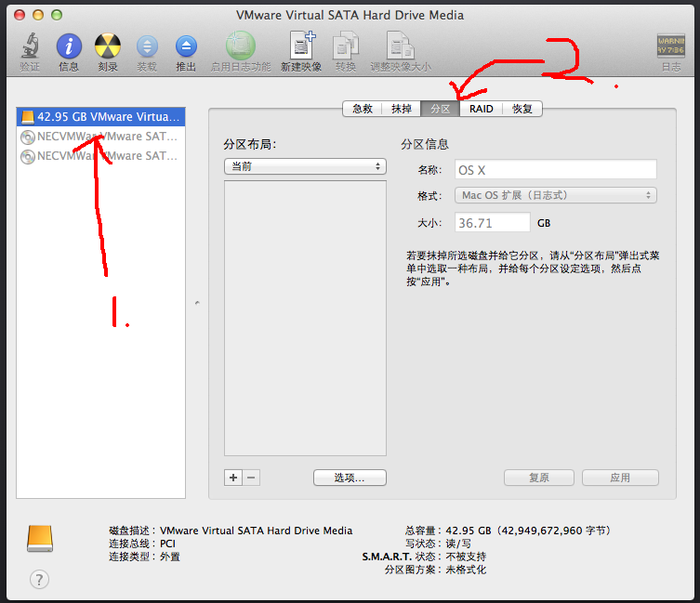Screen dimensions: 700x603
Task: Open the 信息 (Info) toolbar icon
Action: [69, 46]
